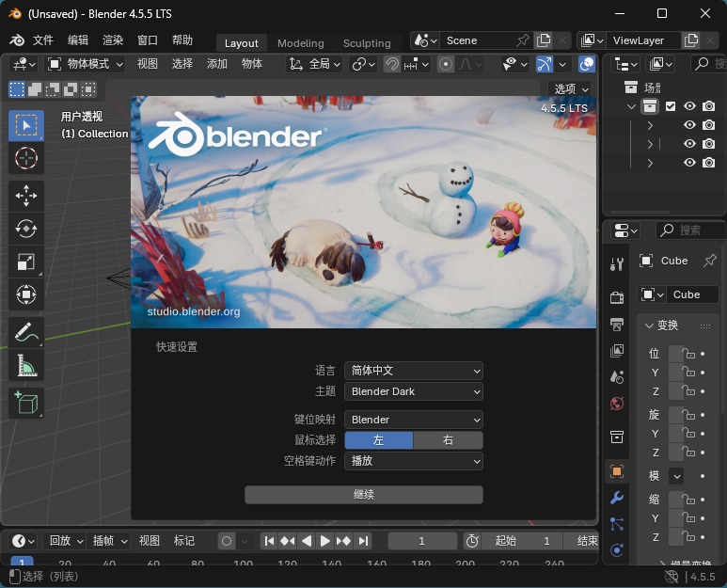Image resolution: width=727 pixels, height=588 pixels.
Task: Lock the location X field
Action: (x=690, y=354)
